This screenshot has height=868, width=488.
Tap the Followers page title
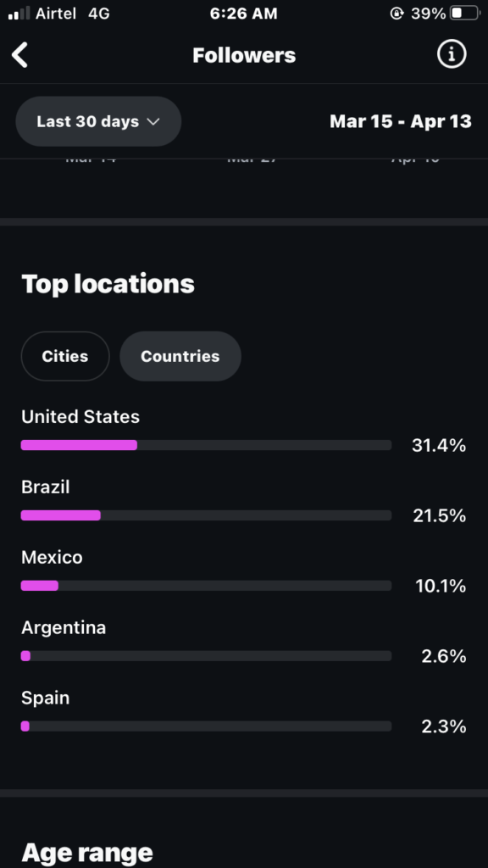244,55
